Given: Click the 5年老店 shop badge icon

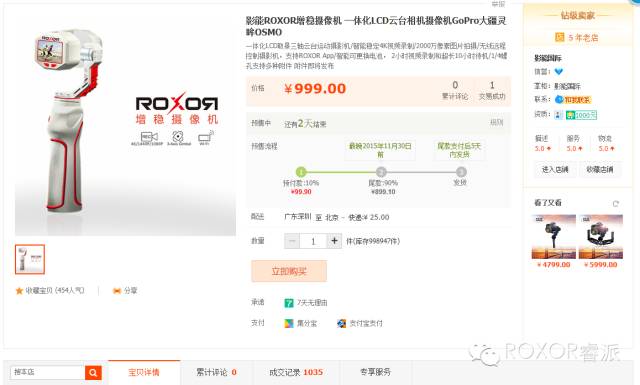Looking at the screenshot, I should (x=560, y=38).
